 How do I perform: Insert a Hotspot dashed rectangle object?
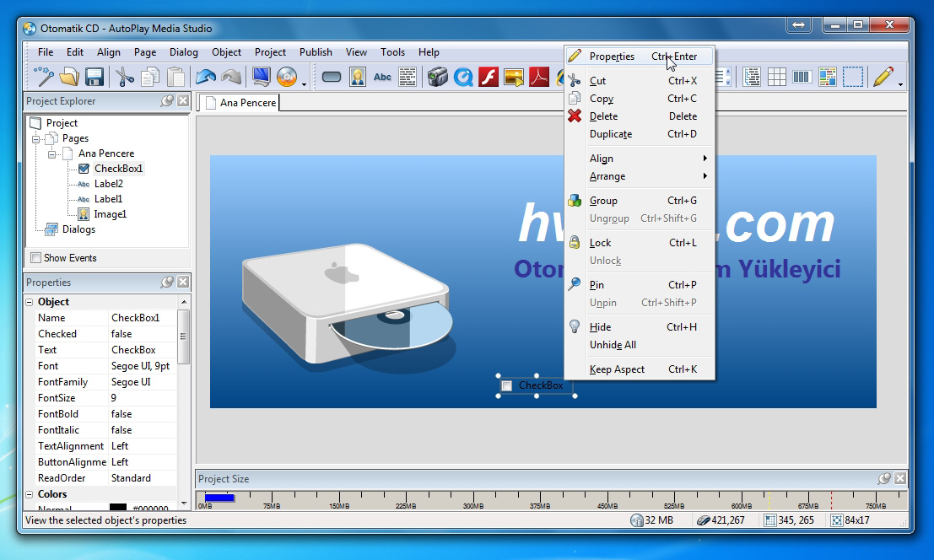tap(853, 77)
